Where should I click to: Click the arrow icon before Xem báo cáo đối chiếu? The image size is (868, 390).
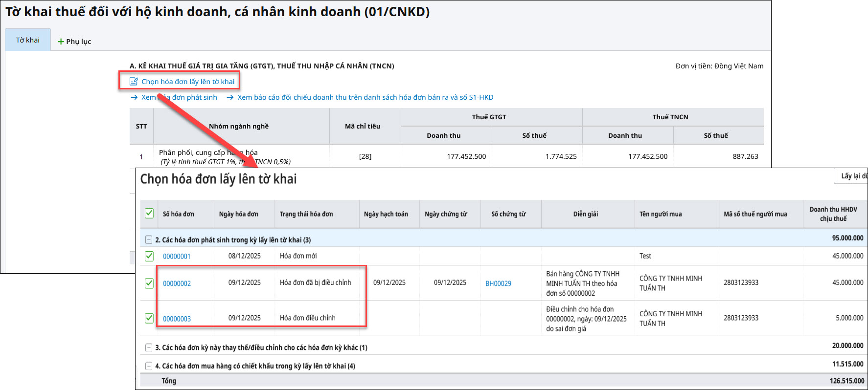(230, 97)
